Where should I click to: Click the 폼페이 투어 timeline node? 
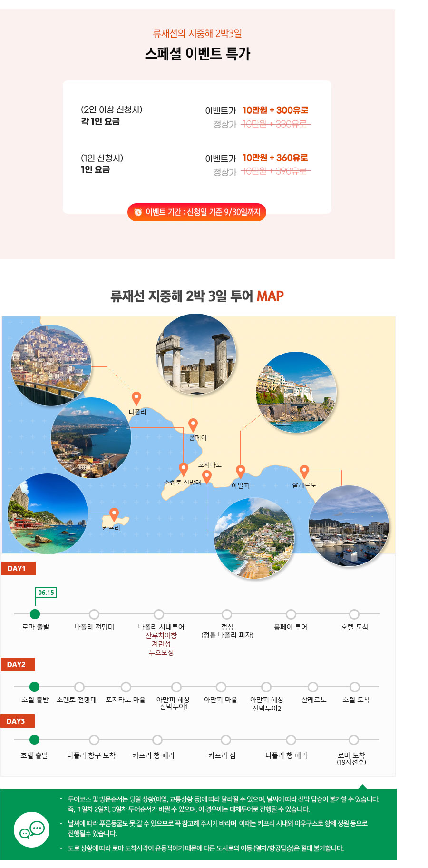(x=291, y=614)
